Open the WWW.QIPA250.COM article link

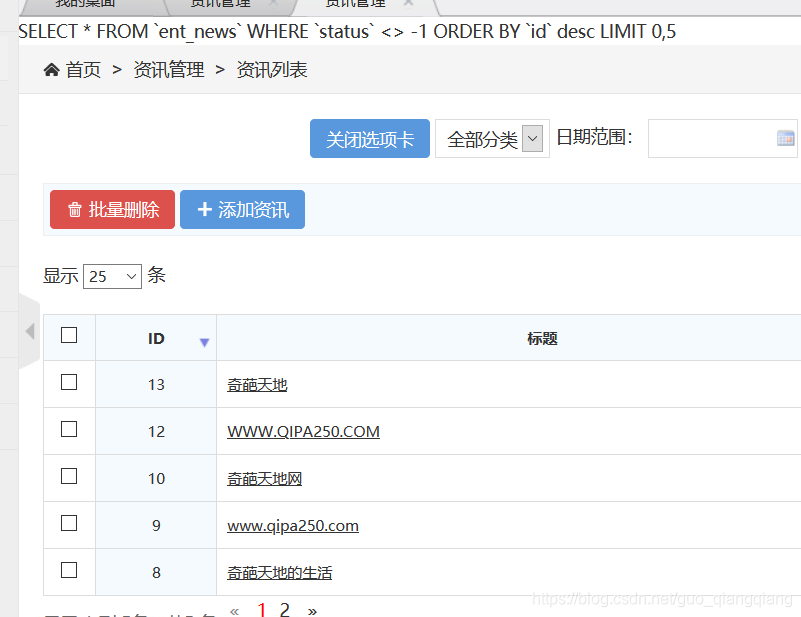coord(303,432)
